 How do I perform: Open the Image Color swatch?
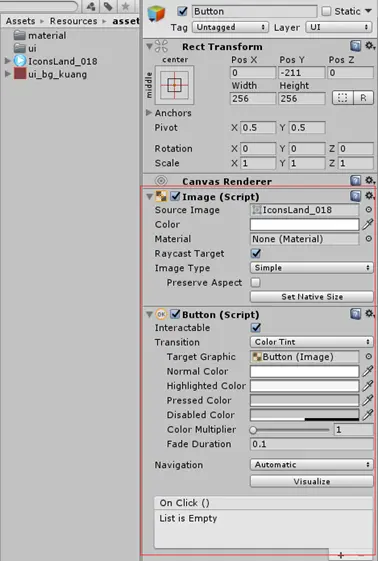click(x=305, y=224)
